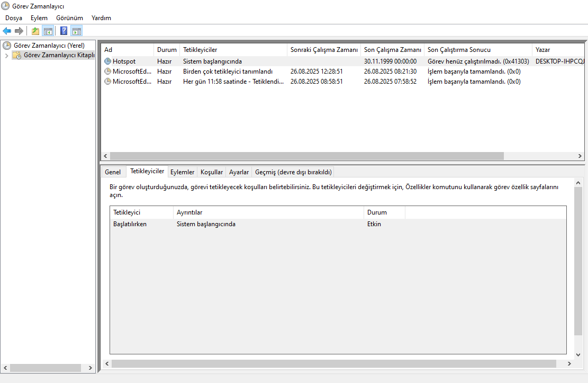Click the Etkin status cell
The image size is (588, 383).
pyautogui.click(x=374, y=224)
